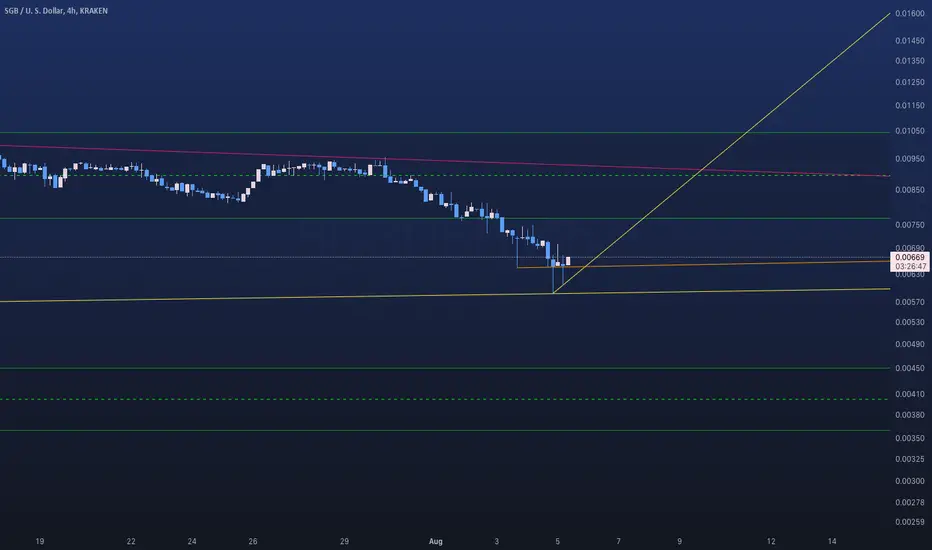932x550 pixels.
Task: Click the 0.00850 price axis label
Action: (x=909, y=190)
